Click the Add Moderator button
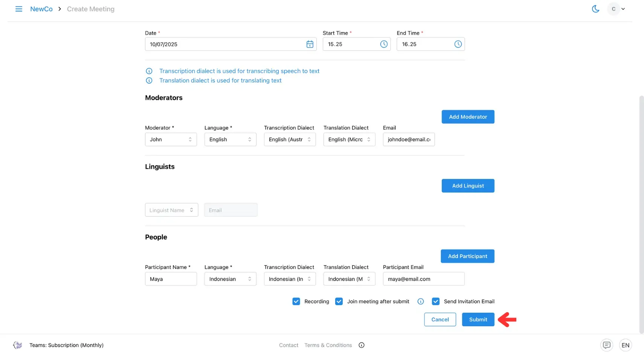This screenshot has height=356, width=644. tap(468, 117)
